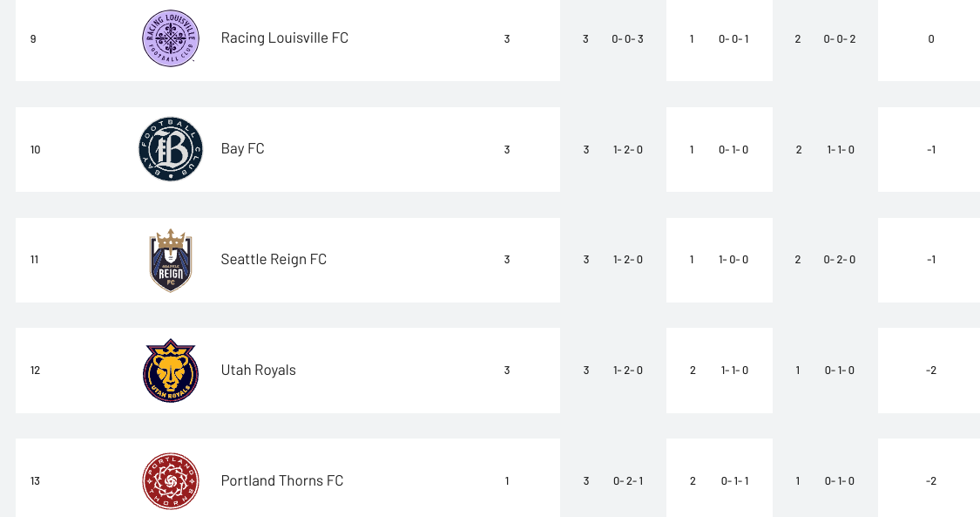Click the Bay FC circular logo

click(x=171, y=149)
